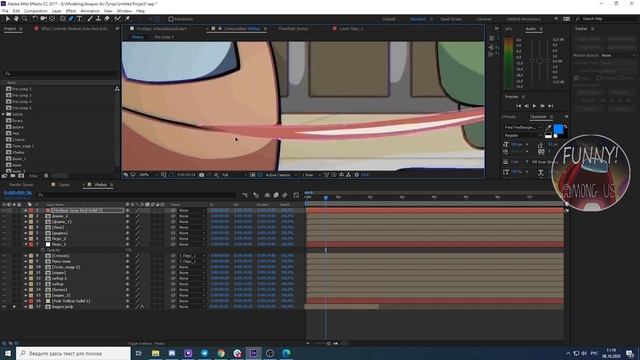The image size is (640, 360).
Task: Switch to the Small Screen workspace
Action: pyautogui.click(x=451, y=19)
